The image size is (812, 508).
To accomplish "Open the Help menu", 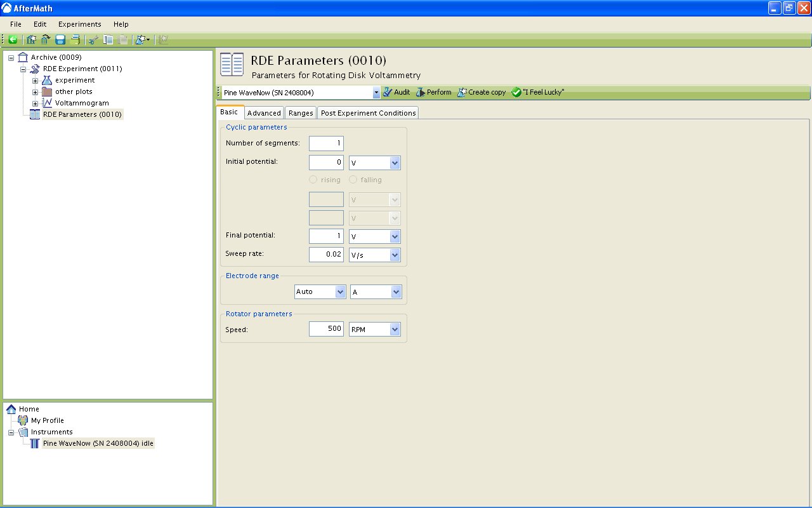I will [121, 24].
